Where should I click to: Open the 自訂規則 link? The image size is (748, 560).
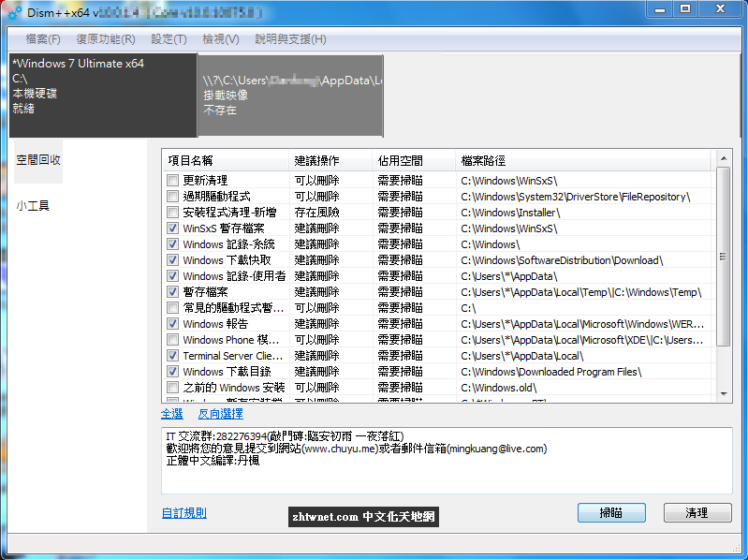184,513
